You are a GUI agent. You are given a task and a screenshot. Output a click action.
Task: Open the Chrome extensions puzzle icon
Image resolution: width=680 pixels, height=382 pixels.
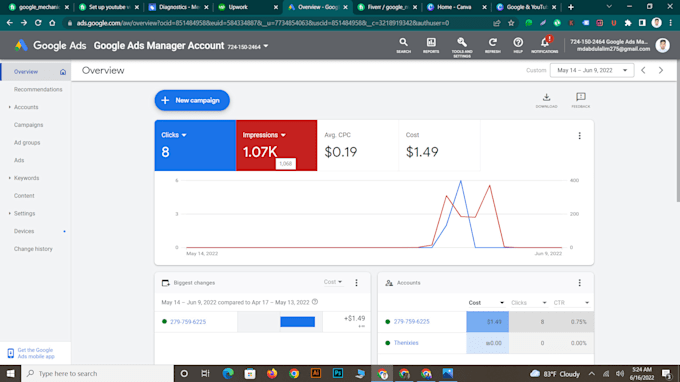(x=628, y=23)
